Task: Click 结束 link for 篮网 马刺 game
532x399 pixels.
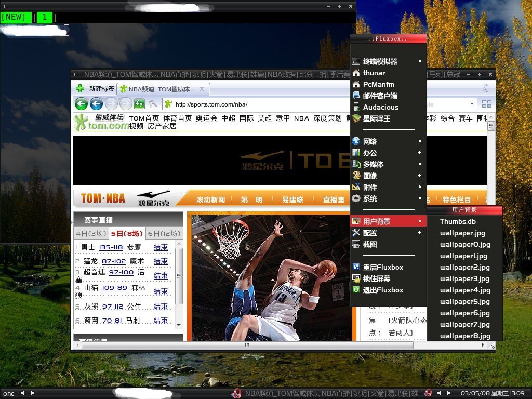Action: pyautogui.click(x=161, y=320)
